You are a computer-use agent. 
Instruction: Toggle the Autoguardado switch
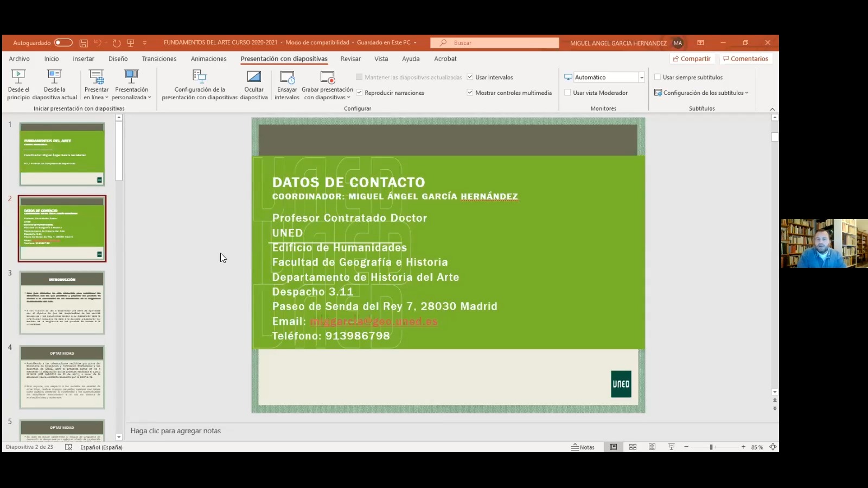point(63,43)
